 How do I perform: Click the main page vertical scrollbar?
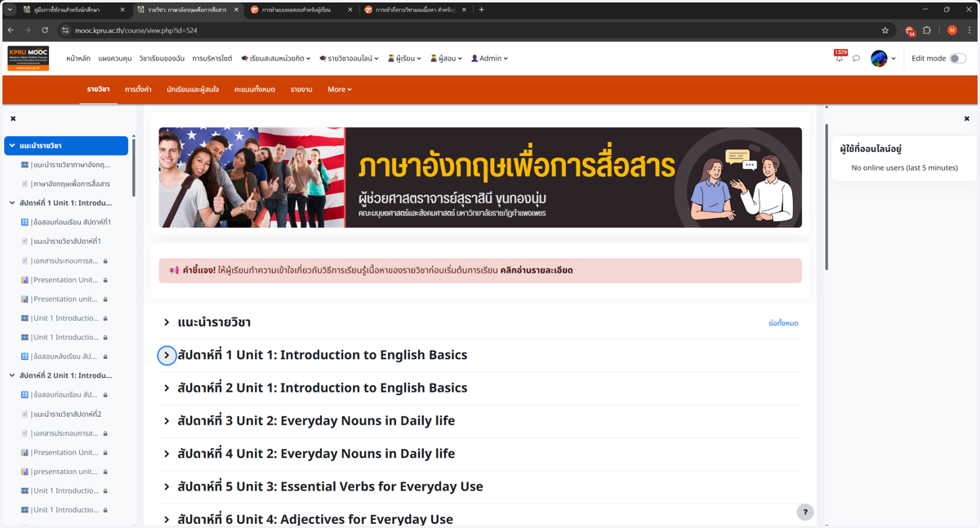[x=826, y=196]
